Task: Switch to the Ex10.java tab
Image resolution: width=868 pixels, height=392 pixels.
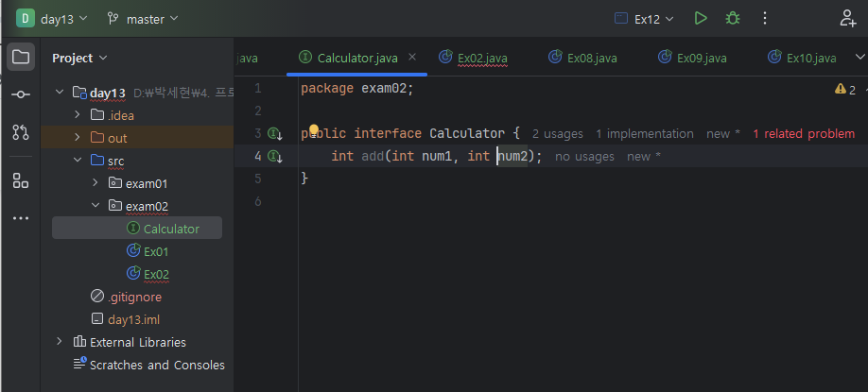Action: (x=802, y=58)
